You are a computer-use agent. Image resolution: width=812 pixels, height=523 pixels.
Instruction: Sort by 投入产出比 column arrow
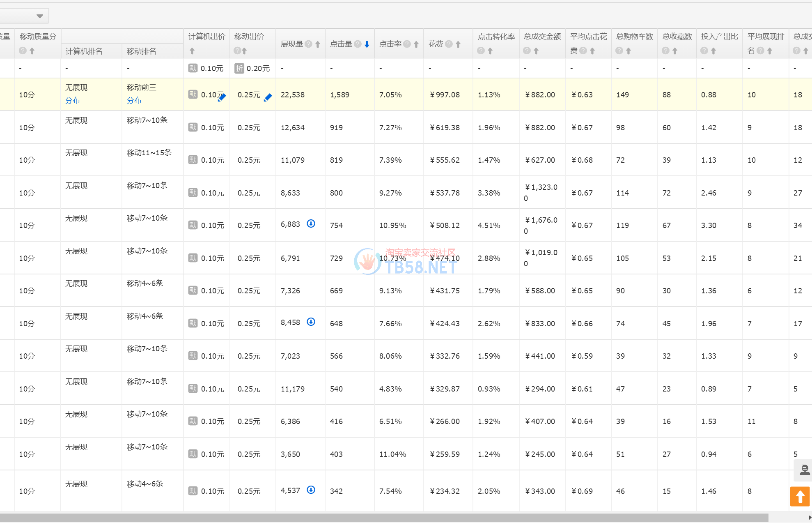(713, 51)
